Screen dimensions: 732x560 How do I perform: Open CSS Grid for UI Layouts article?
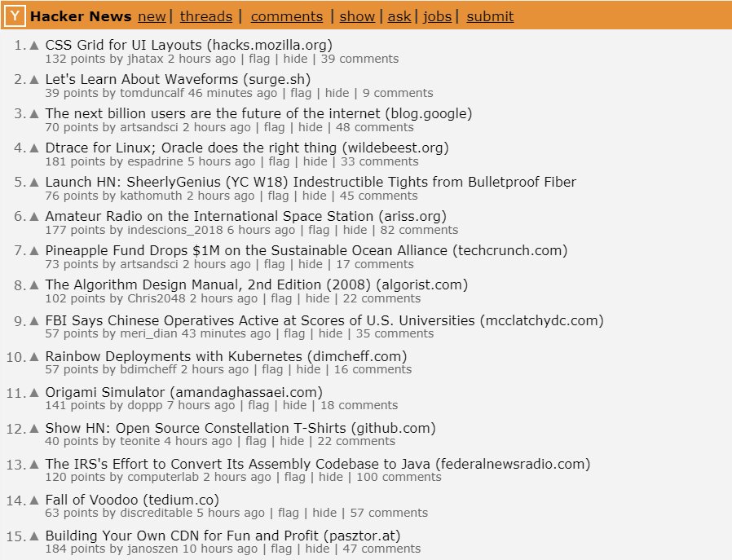pyautogui.click(x=123, y=45)
